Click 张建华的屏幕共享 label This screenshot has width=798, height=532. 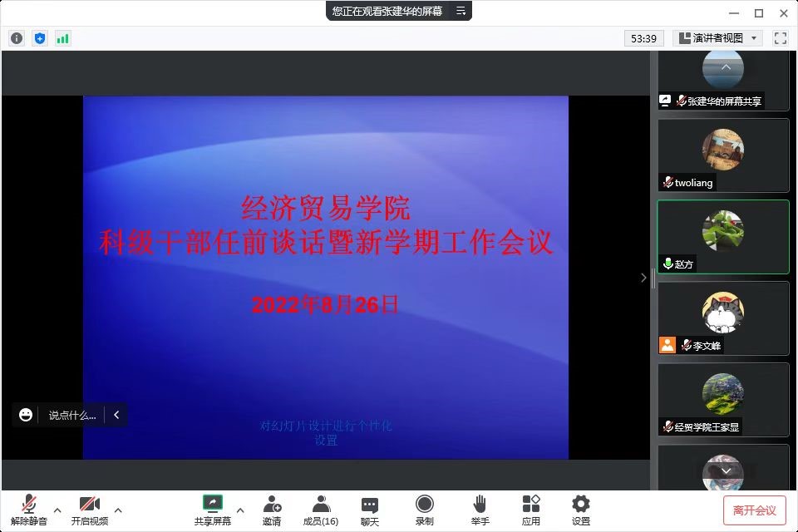tap(725, 101)
